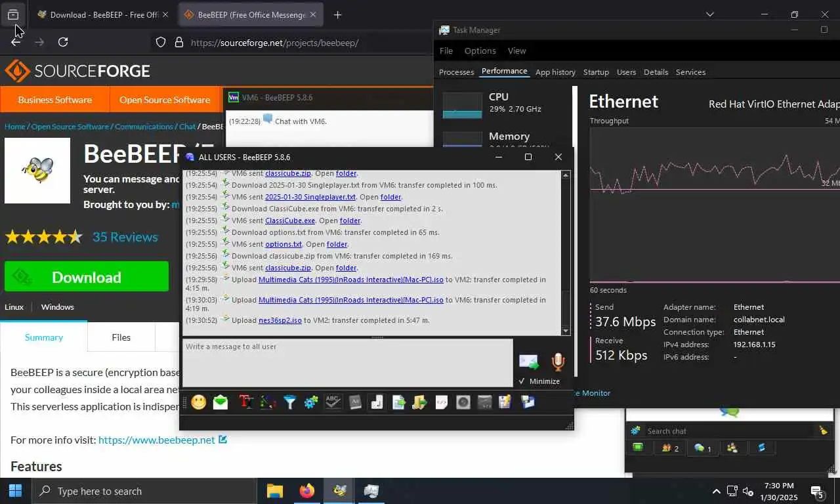840x504 pixels.
Task: Open Task Manager View menu
Action: (517, 51)
